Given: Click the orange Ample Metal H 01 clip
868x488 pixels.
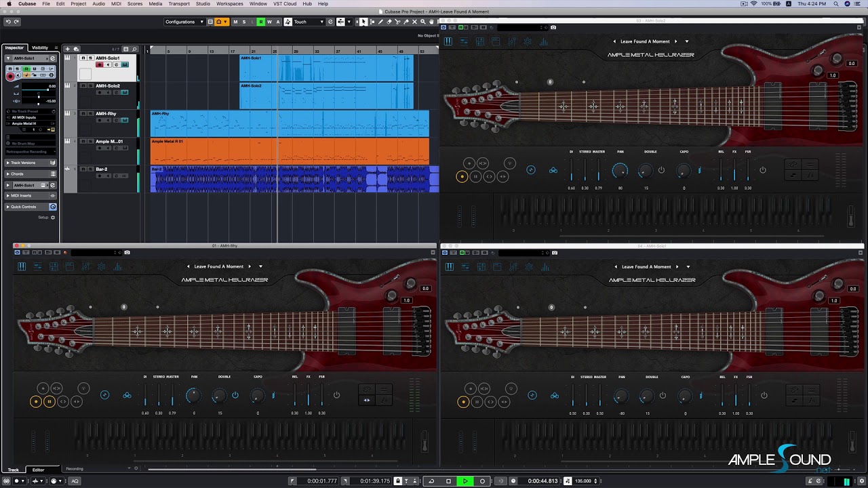Looking at the screenshot, I should (x=290, y=151).
